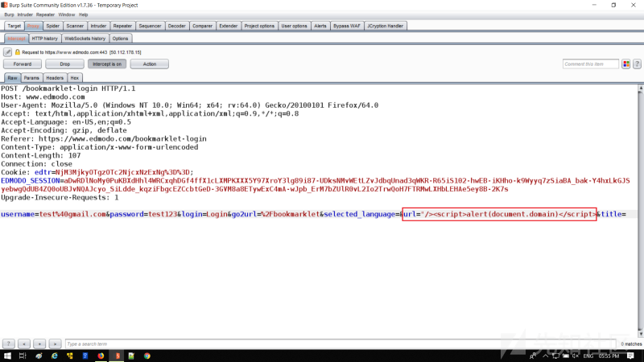Launch Internet Explorer from taskbar
Image resolution: width=644 pixels, height=362 pixels.
54,356
